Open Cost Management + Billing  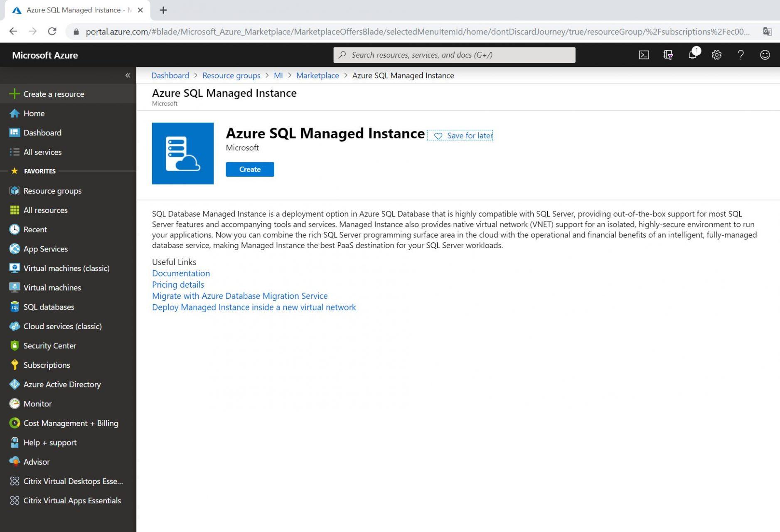(70, 423)
